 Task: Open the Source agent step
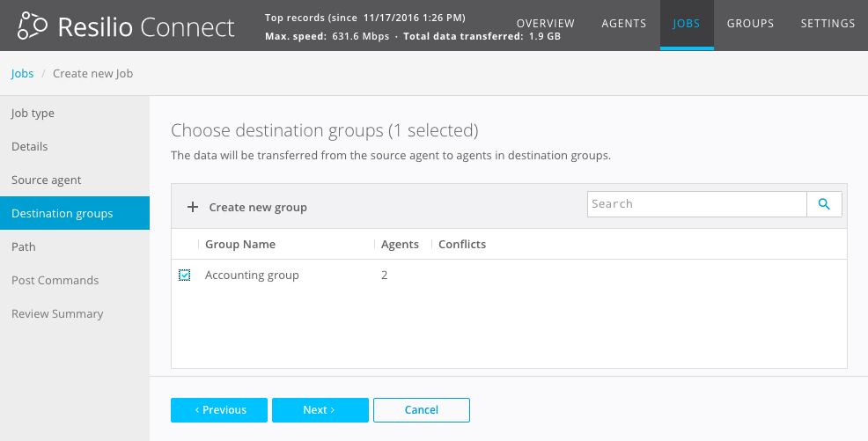(x=46, y=180)
